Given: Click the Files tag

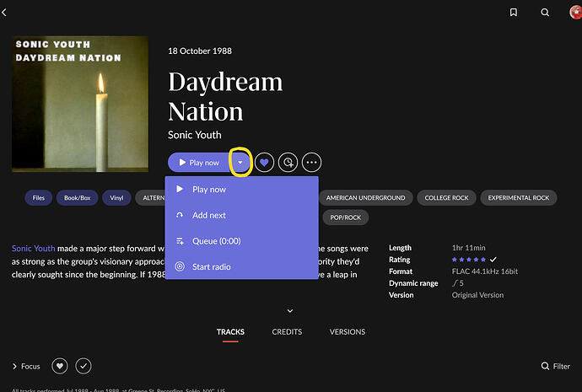Looking at the screenshot, I should point(39,197).
